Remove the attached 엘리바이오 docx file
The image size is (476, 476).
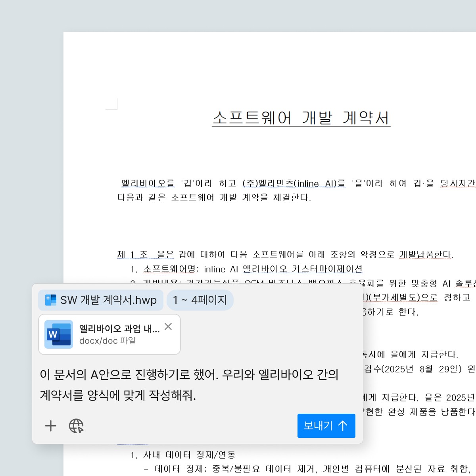point(168,326)
